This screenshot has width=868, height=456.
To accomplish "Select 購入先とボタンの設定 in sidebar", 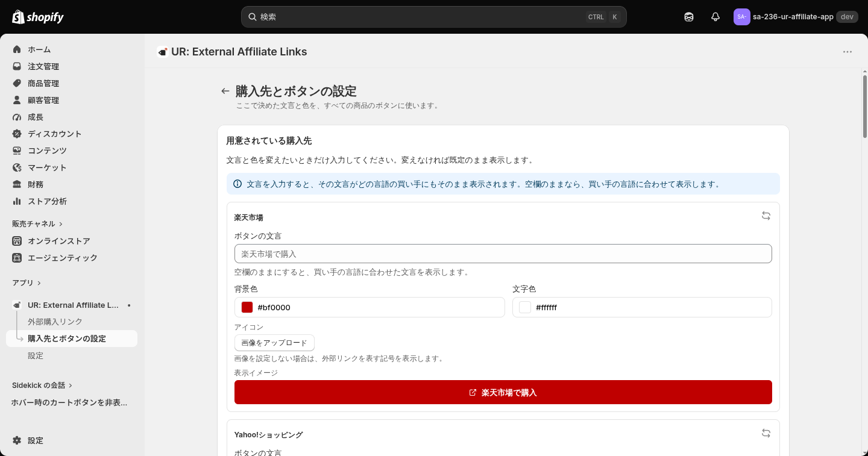I will [x=72, y=339].
